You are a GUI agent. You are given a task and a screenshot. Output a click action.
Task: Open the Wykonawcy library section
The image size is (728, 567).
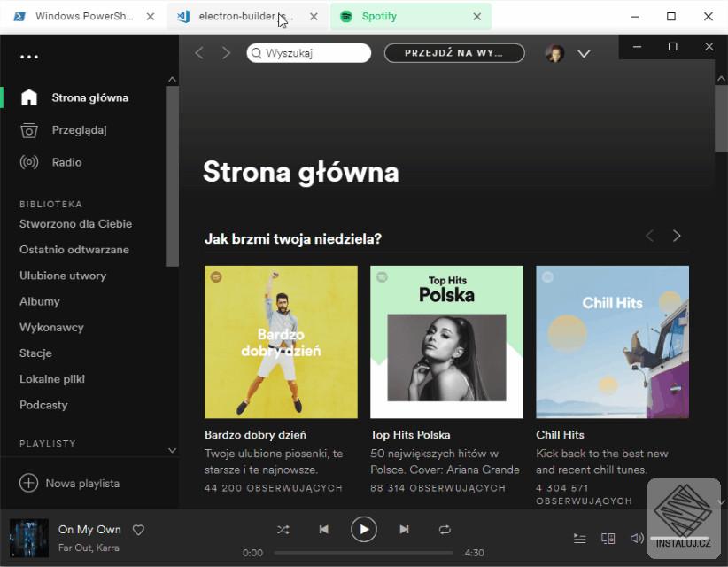pyautogui.click(x=51, y=328)
